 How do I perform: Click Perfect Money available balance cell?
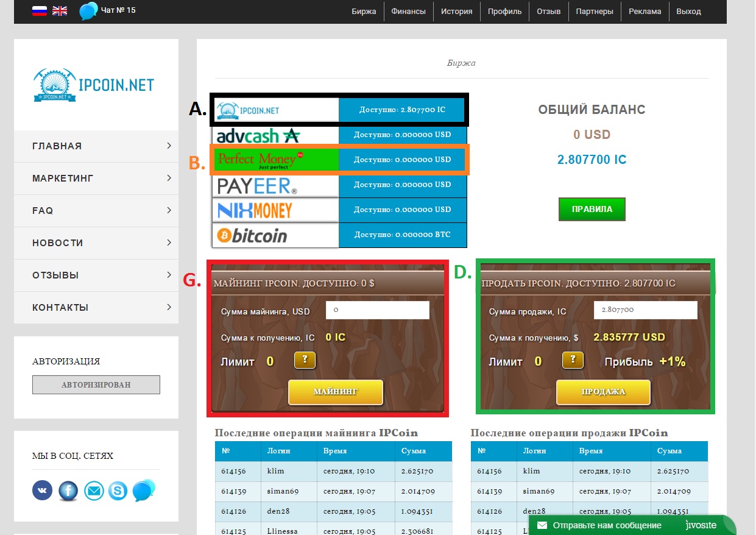pyautogui.click(x=402, y=160)
